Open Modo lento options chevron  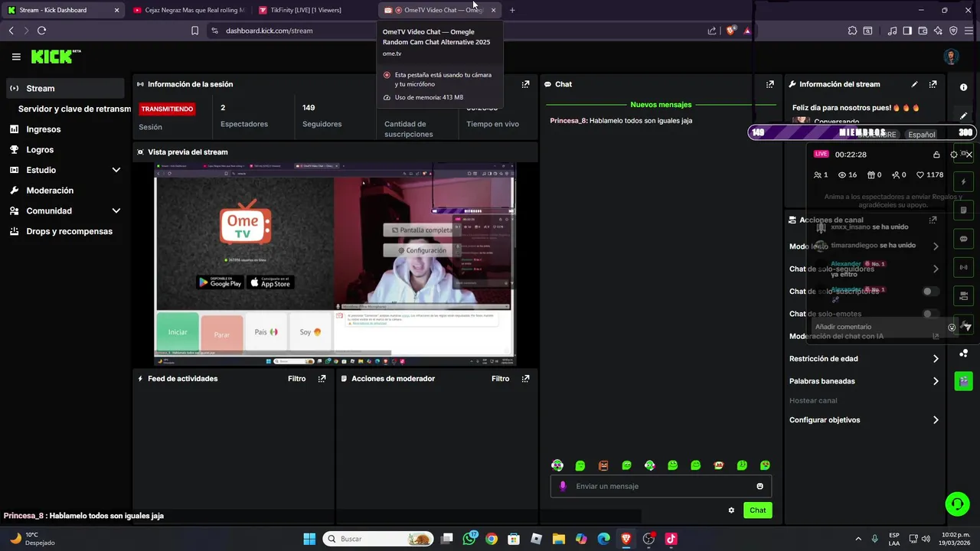coord(936,246)
